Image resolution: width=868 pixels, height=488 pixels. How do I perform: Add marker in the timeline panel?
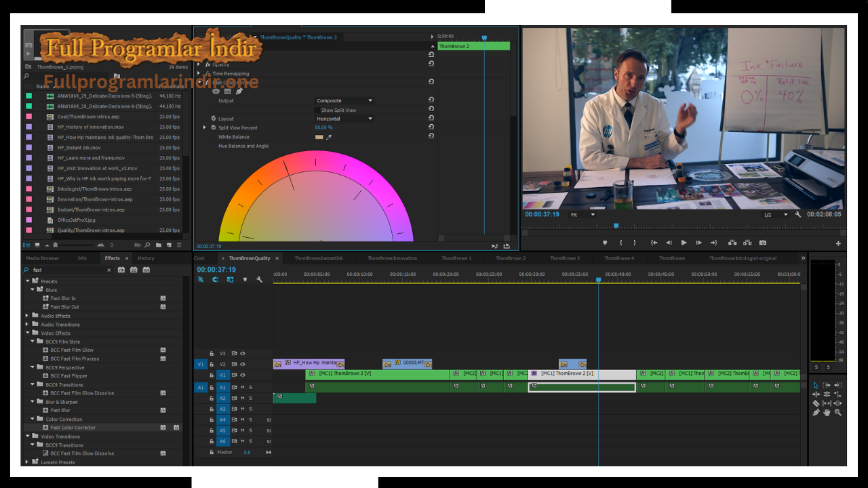[x=245, y=279]
